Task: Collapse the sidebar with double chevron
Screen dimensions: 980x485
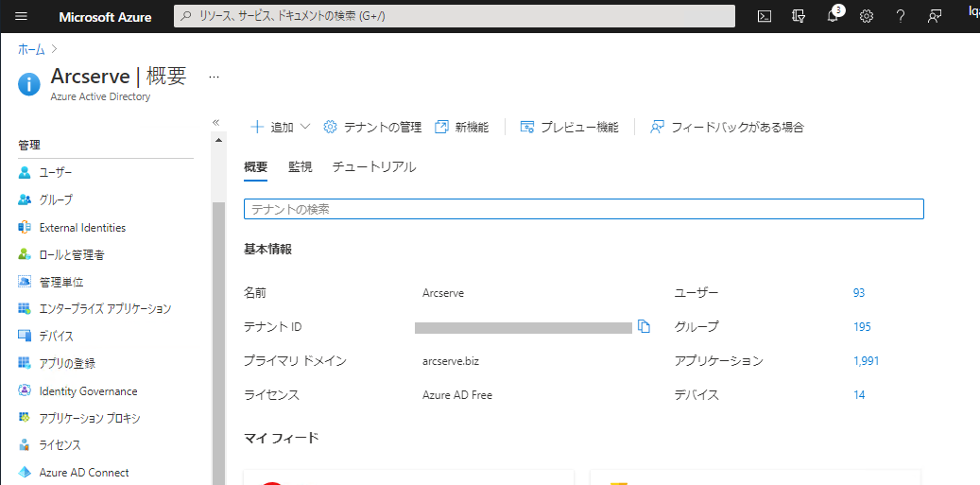Action: [216, 123]
